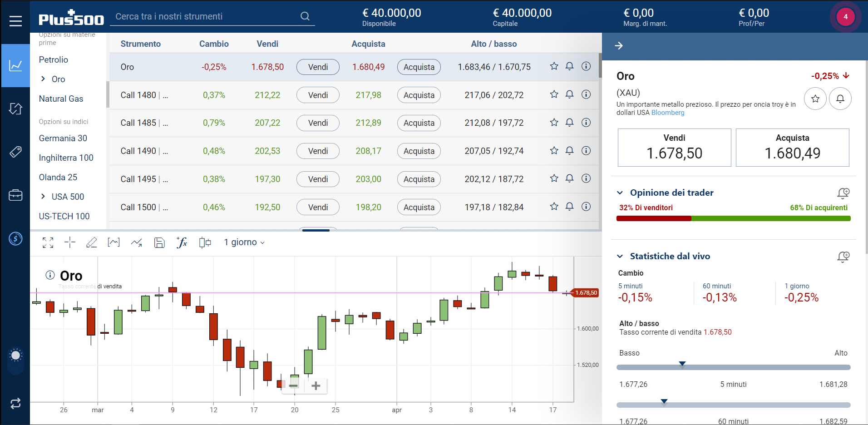The width and height of the screenshot is (868, 425).
Task: Click the 5 minuti low/high slider
Action: pos(733,367)
